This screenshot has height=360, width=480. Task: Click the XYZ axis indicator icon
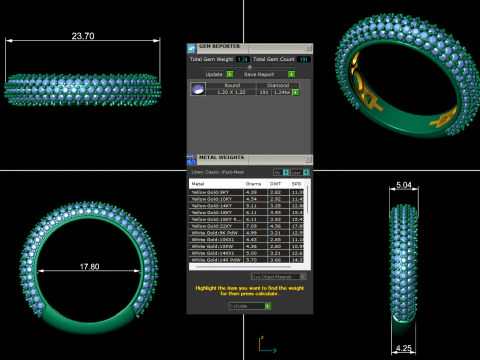267,344
